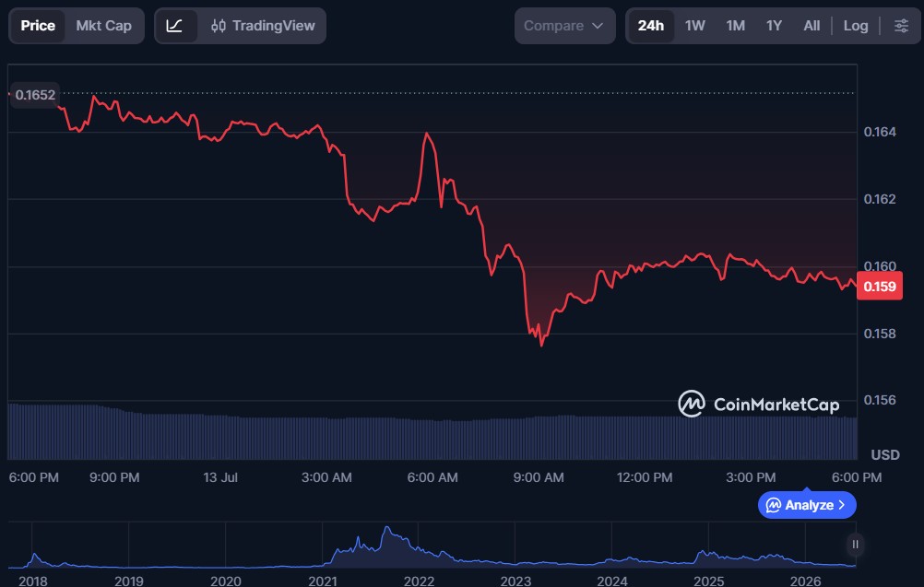This screenshot has width=924, height=587.
Task: Click the range slider pause handle
Action: 855,545
